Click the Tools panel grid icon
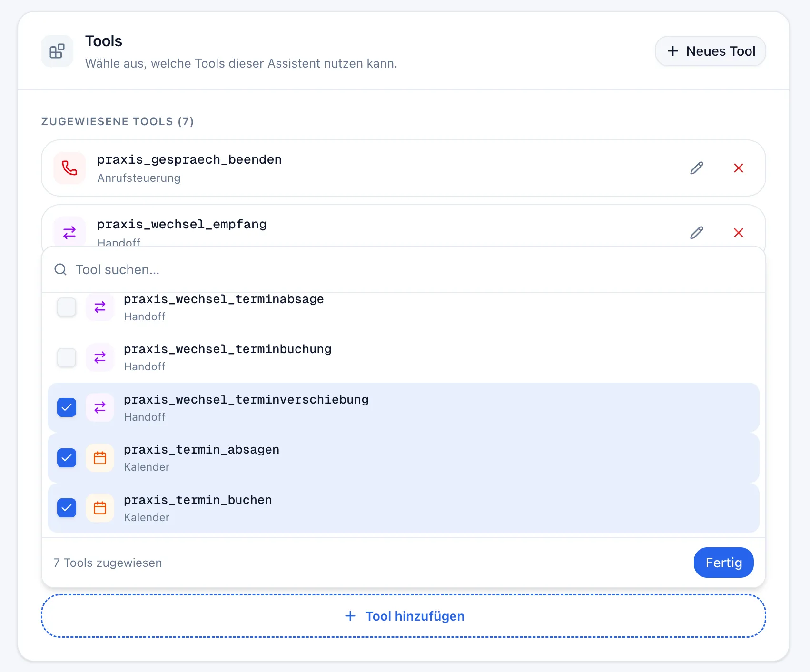The width and height of the screenshot is (810, 672). [57, 51]
